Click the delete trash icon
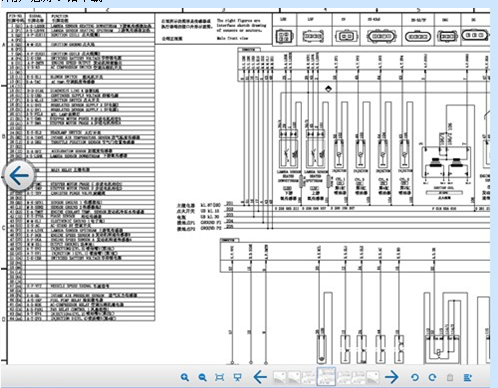This screenshot has height=388, width=498. coord(450,377)
